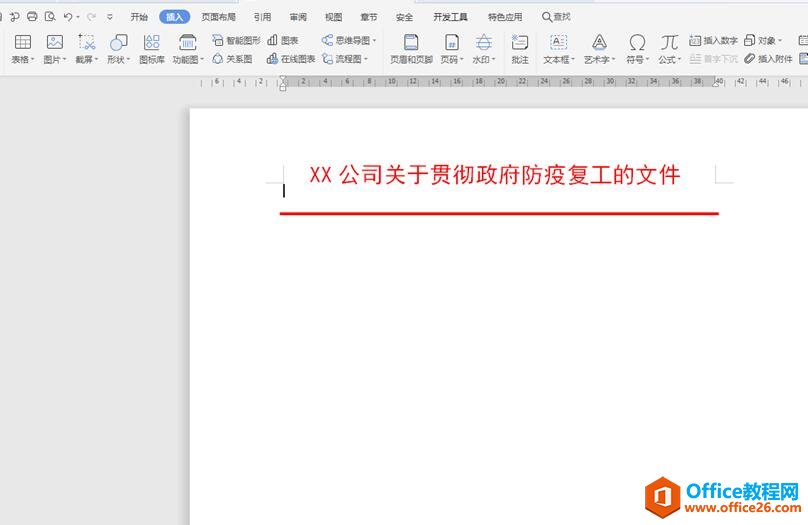
Task: Switch to the 开始 (Home) tab
Action: (139, 17)
